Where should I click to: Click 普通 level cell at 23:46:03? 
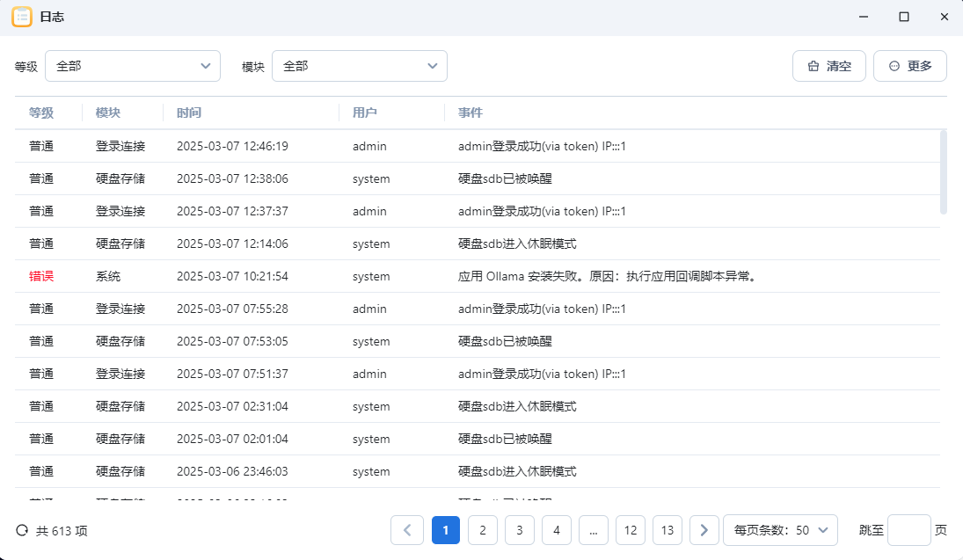coord(41,471)
